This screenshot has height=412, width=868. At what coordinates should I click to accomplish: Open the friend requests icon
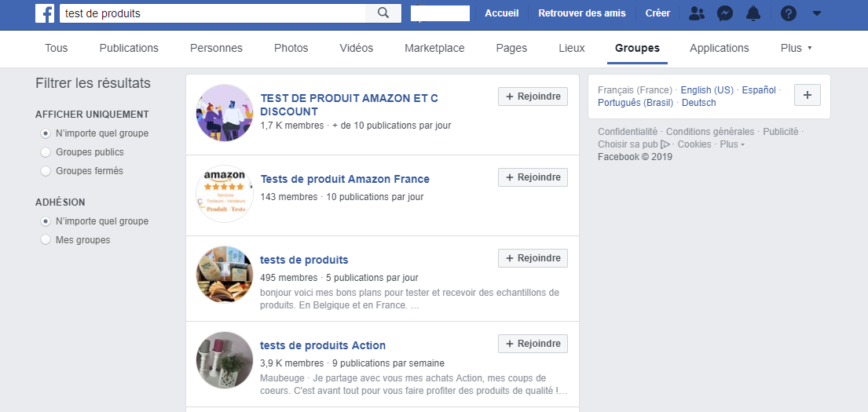click(697, 13)
